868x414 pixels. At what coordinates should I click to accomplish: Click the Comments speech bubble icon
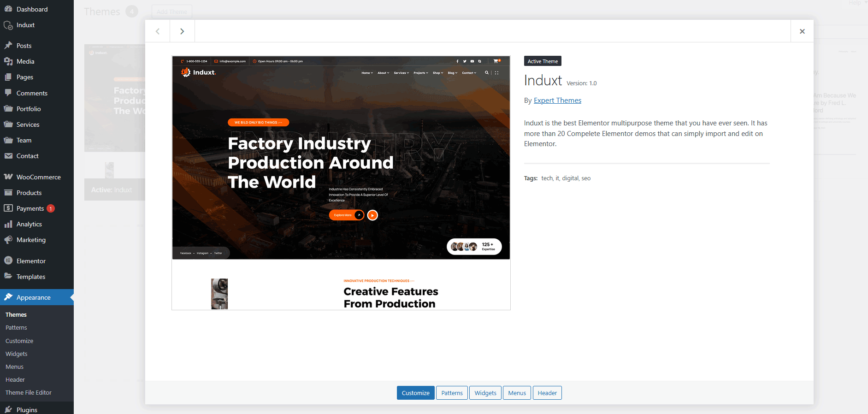pyautogui.click(x=8, y=93)
